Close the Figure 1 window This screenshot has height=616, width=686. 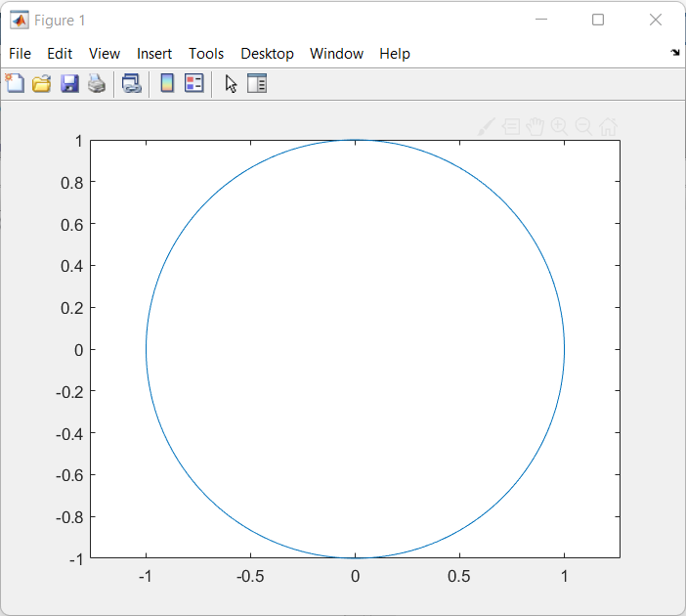point(656,20)
